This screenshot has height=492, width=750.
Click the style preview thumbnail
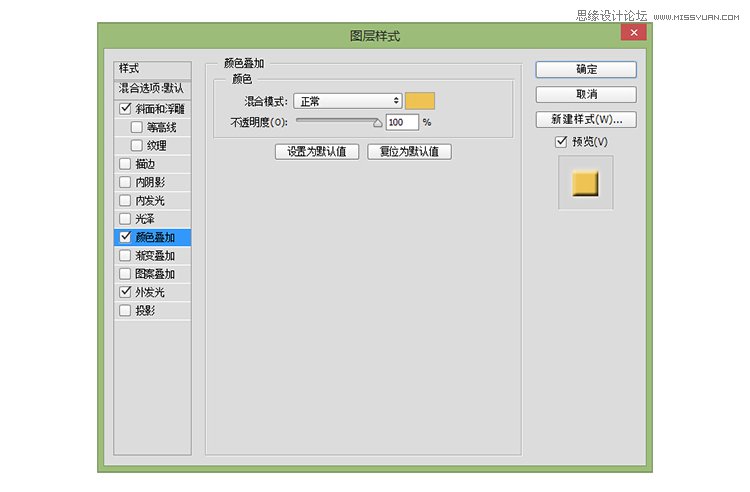pyautogui.click(x=585, y=183)
